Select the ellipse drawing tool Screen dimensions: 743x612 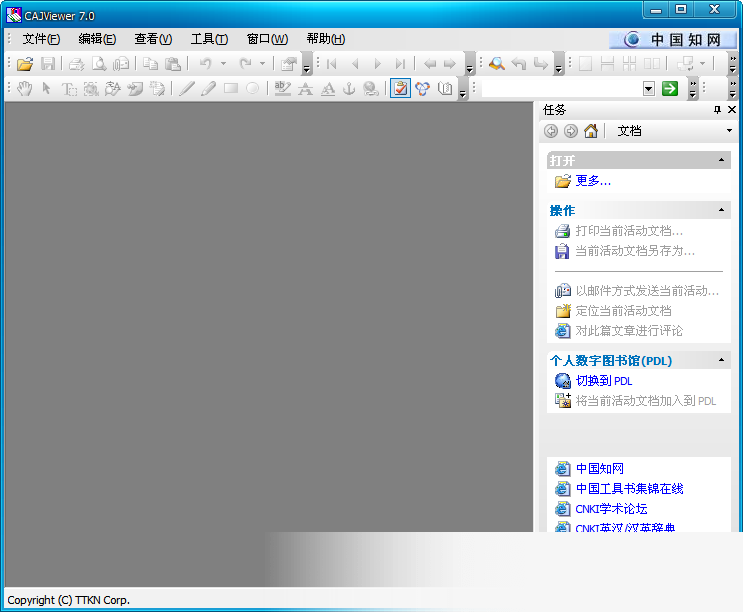tap(253, 89)
